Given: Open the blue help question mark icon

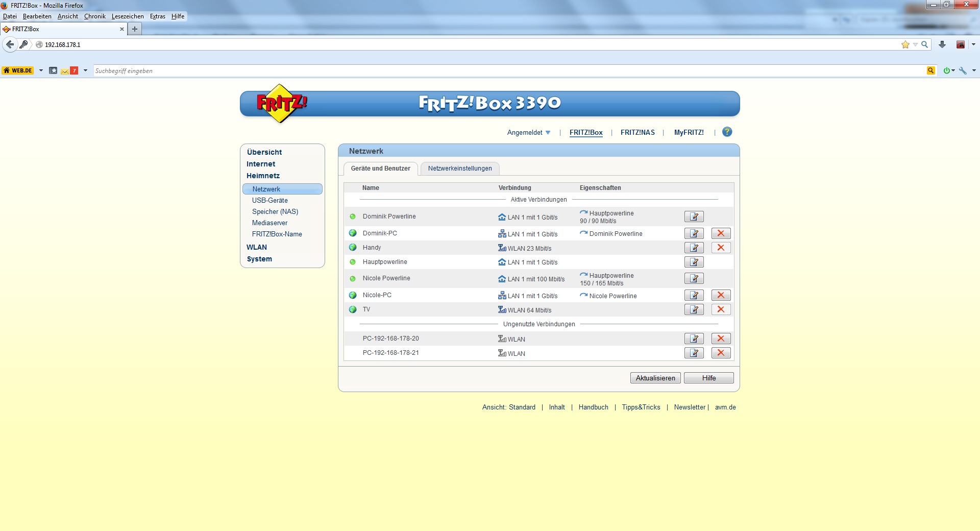Looking at the screenshot, I should coord(727,132).
